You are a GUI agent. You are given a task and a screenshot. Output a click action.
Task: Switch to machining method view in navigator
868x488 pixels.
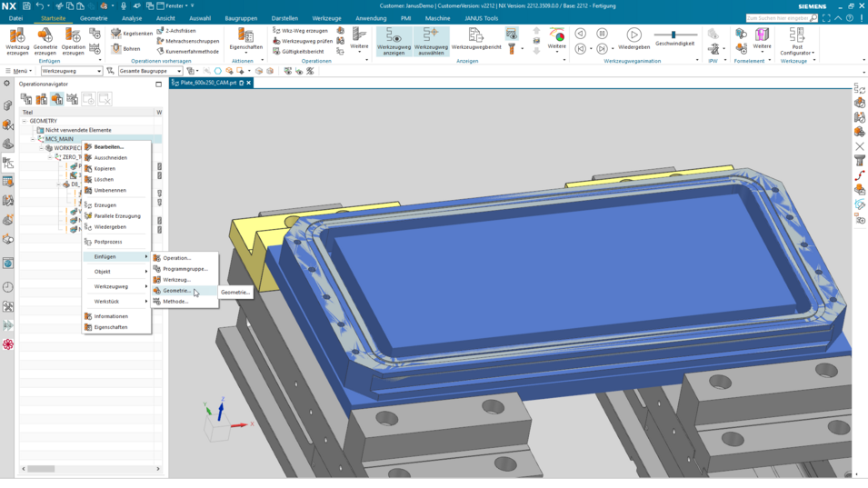tap(73, 99)
